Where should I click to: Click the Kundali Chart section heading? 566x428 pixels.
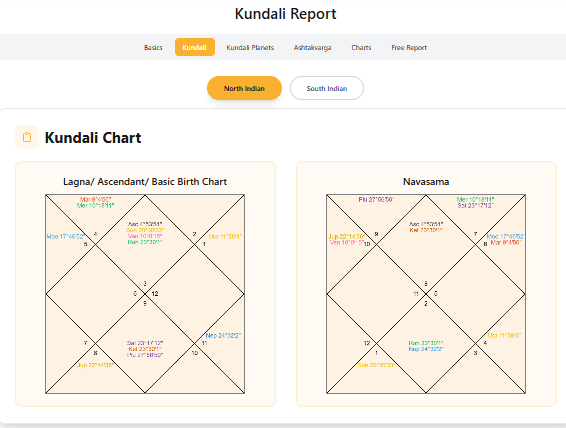pyautogui.click(x=93, y=137)
